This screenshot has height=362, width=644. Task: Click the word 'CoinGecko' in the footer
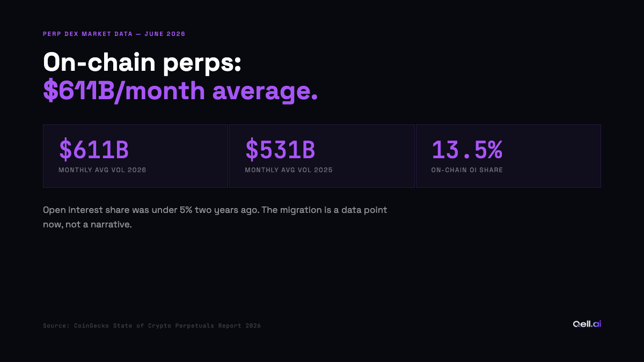coord(91,326)
